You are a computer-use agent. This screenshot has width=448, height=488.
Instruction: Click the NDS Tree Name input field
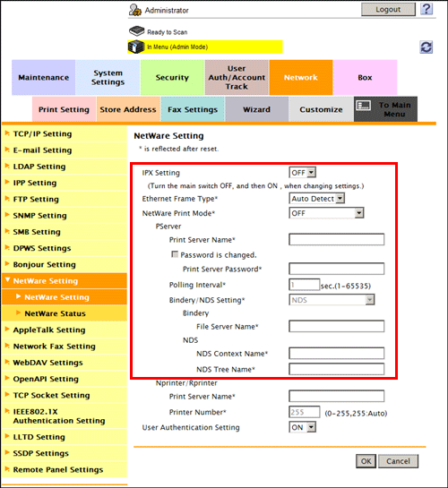coord(337,369)
